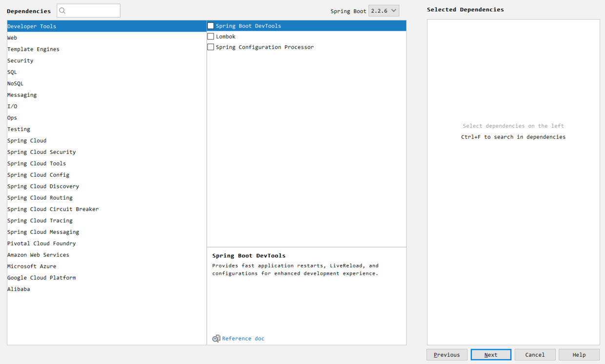Open the Messaging category

tap(107, 95)
